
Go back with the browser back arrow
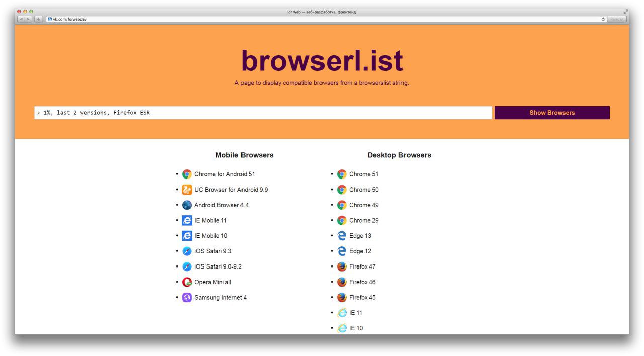21,19
